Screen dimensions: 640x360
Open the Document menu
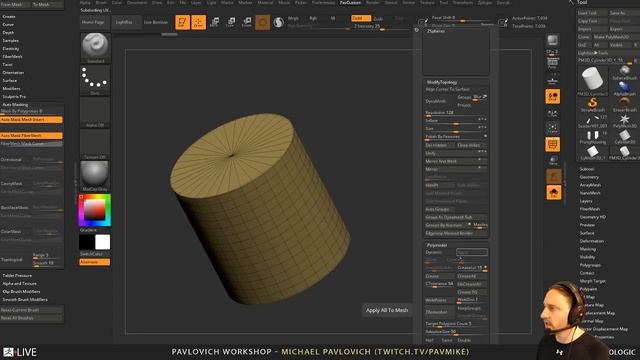pos(137,2)
